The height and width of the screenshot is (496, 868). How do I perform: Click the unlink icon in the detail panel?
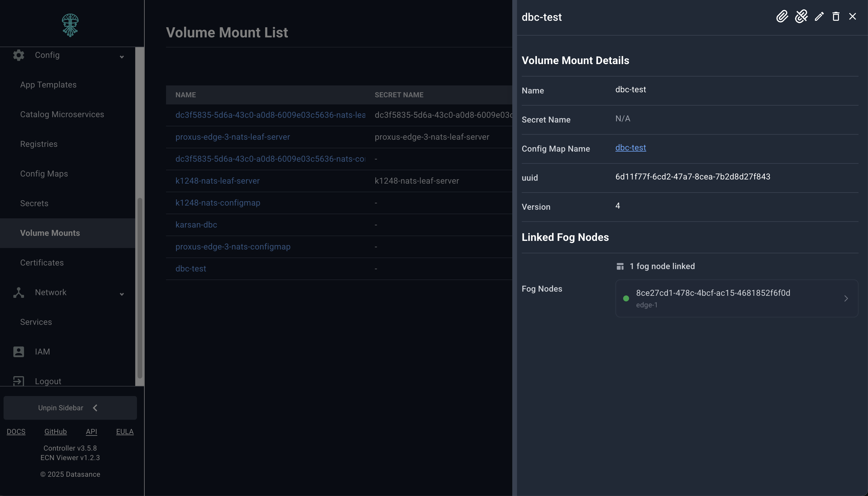click(801, 16)
